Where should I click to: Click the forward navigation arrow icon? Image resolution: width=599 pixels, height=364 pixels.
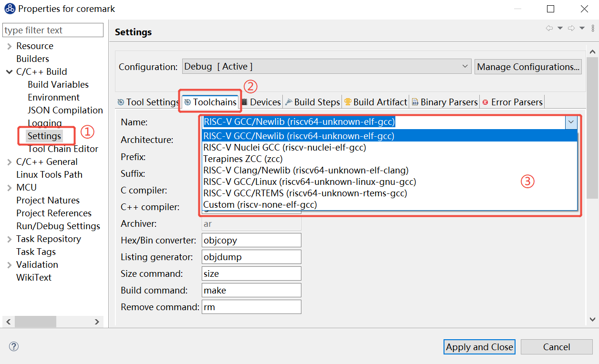[571, 29]
